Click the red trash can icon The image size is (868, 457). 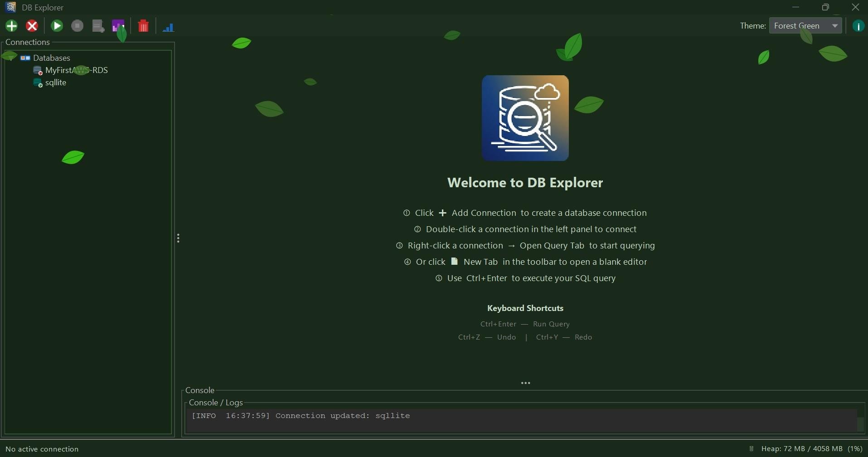[143, 26]
